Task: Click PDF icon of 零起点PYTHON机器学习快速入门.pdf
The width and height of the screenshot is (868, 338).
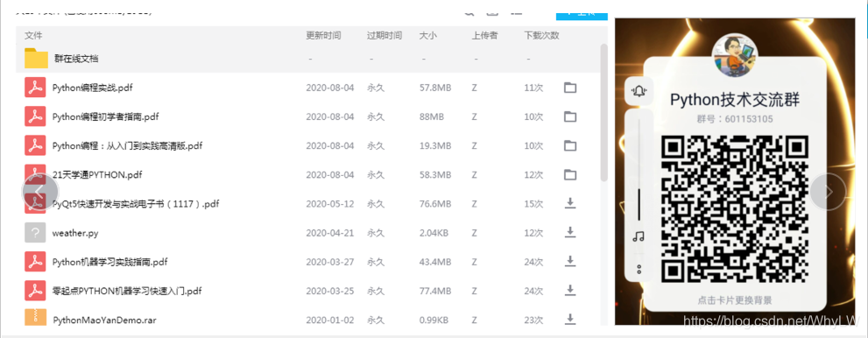Action: pyautogui.click(x=35, y=291)
